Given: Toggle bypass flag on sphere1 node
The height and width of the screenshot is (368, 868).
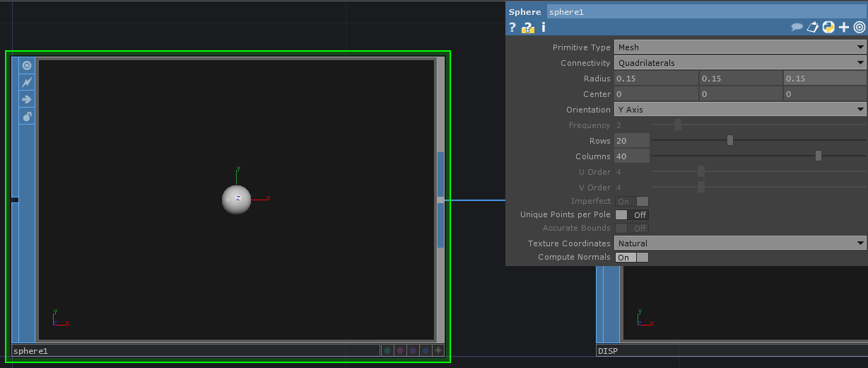Looking at the screenshot, I should 27,83.
